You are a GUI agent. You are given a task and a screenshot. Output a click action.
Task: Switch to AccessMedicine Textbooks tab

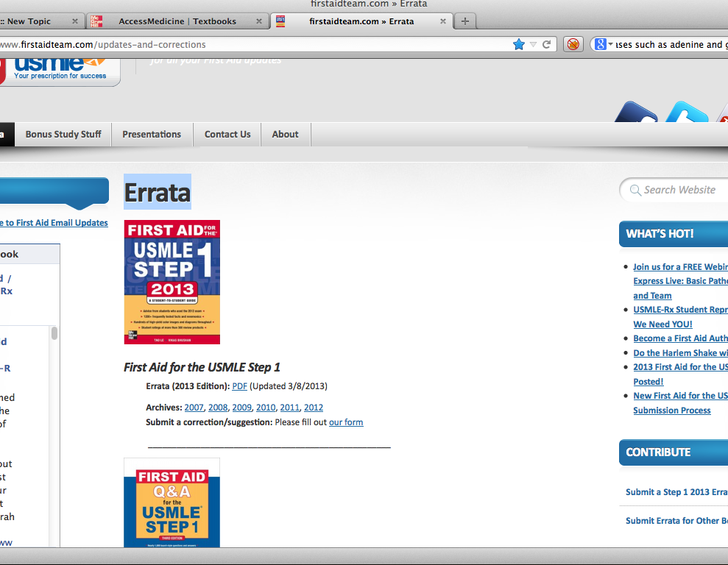[x=177, y=21]
